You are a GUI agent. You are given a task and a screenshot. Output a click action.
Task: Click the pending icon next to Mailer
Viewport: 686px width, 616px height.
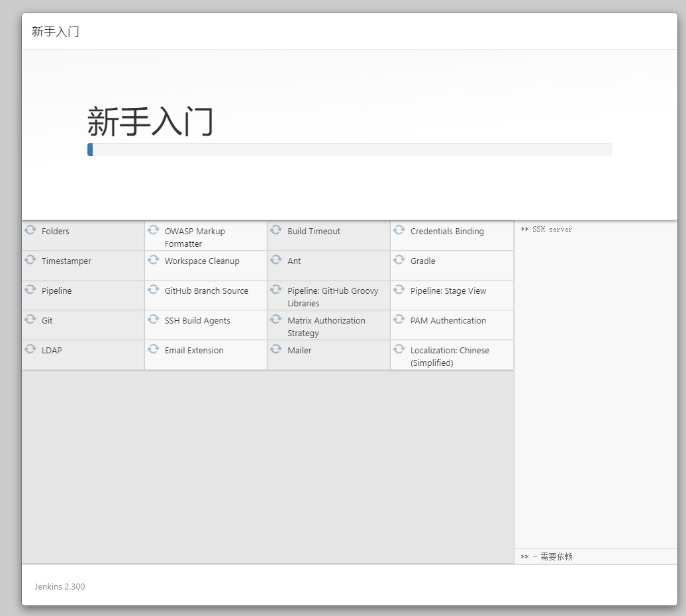pos(275,349)
